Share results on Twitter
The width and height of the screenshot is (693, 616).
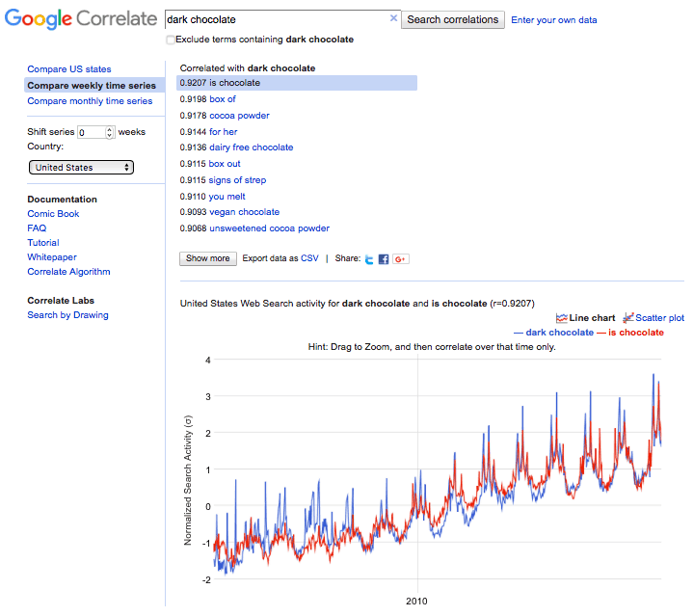(369, 259)
